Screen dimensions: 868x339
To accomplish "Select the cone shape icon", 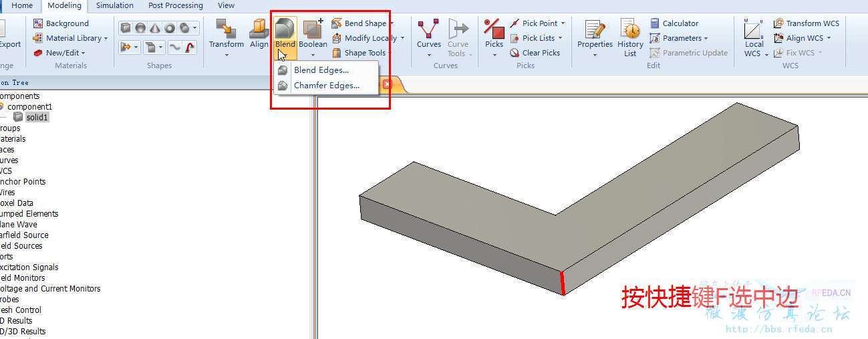I will click(x=155, y=28).
